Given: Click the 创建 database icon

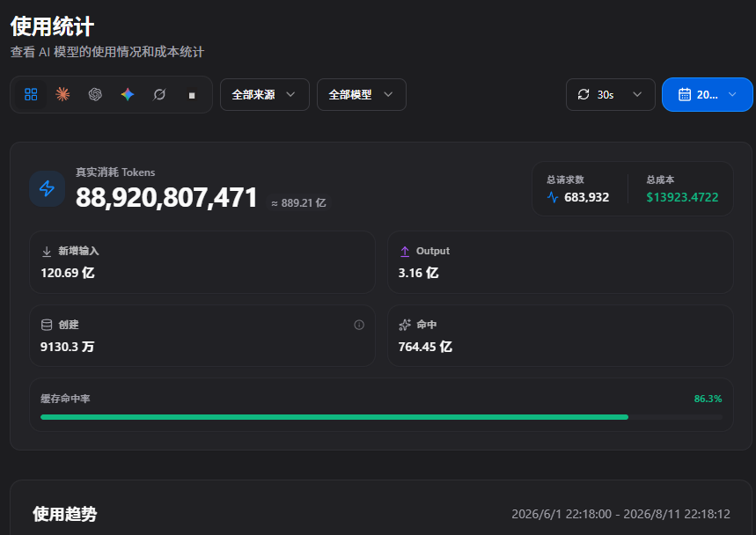Looking at the screenshot, I should click(47, 325).
